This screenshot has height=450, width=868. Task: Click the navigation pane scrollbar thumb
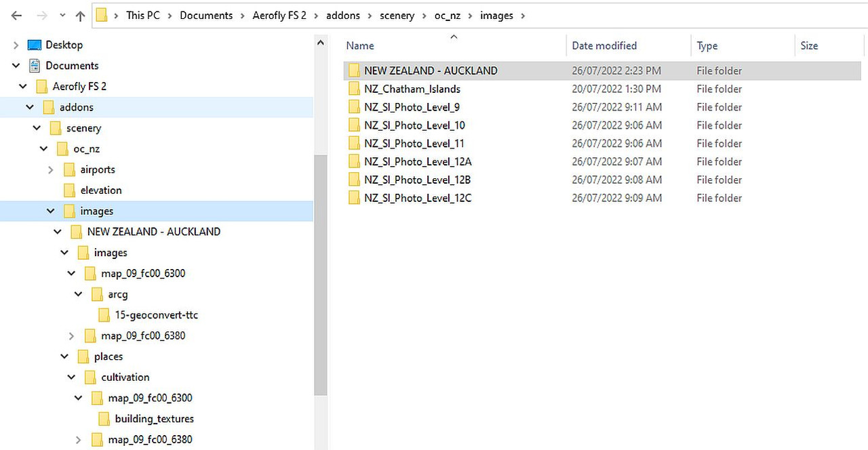point(321,274)
